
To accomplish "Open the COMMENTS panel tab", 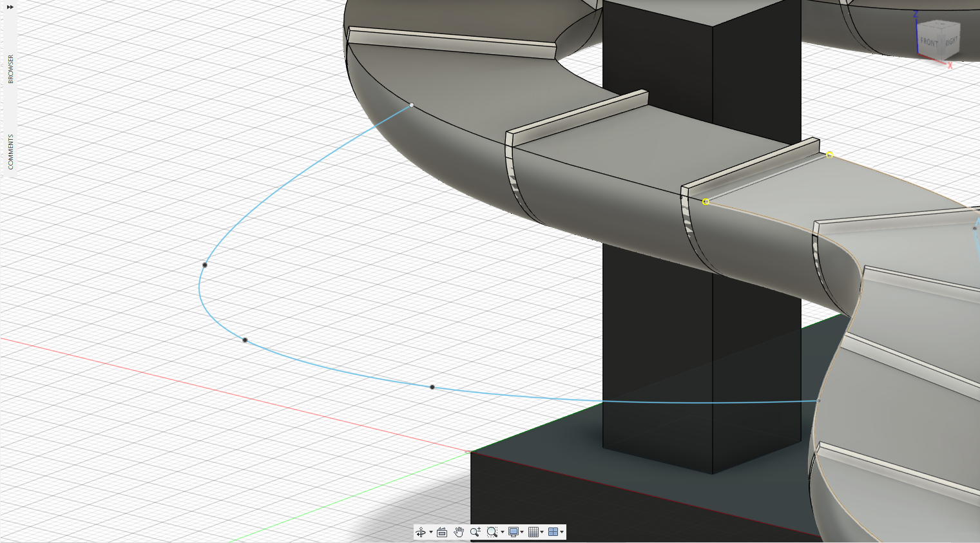I will point(10,152).
